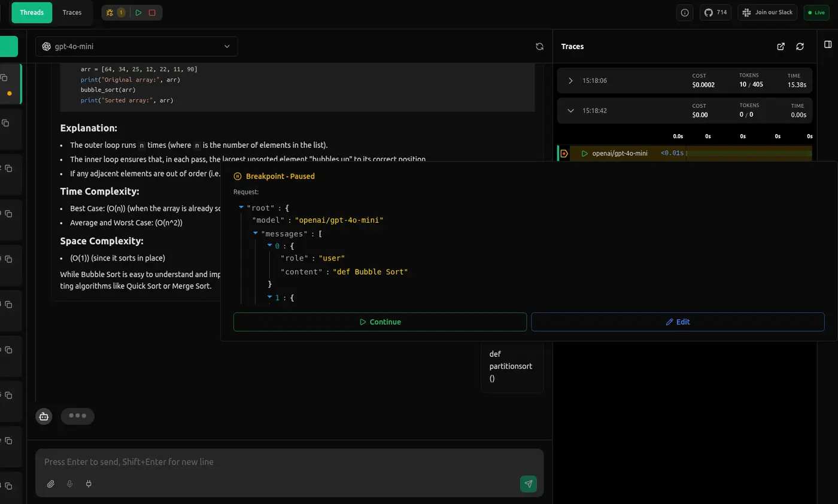The height and width of the screenshot is (504, 838).
Task: Click Continue in the Breakpoint dialog
Action: (380, 322)
